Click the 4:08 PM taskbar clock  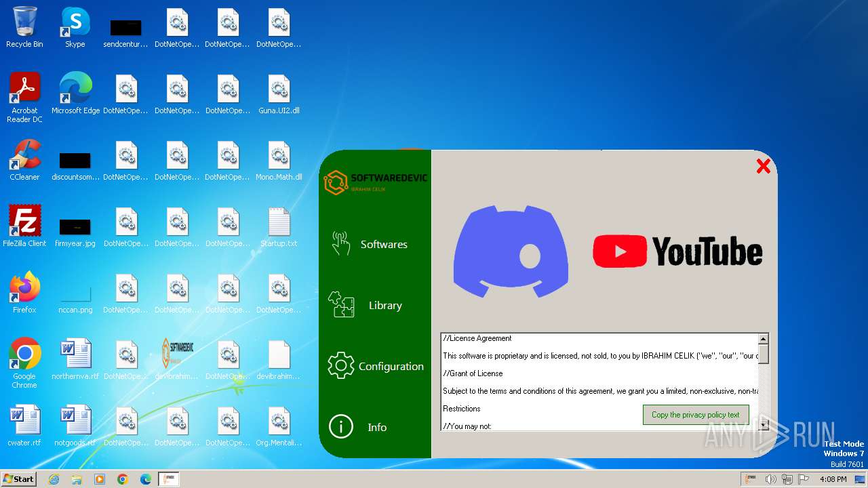833,479
